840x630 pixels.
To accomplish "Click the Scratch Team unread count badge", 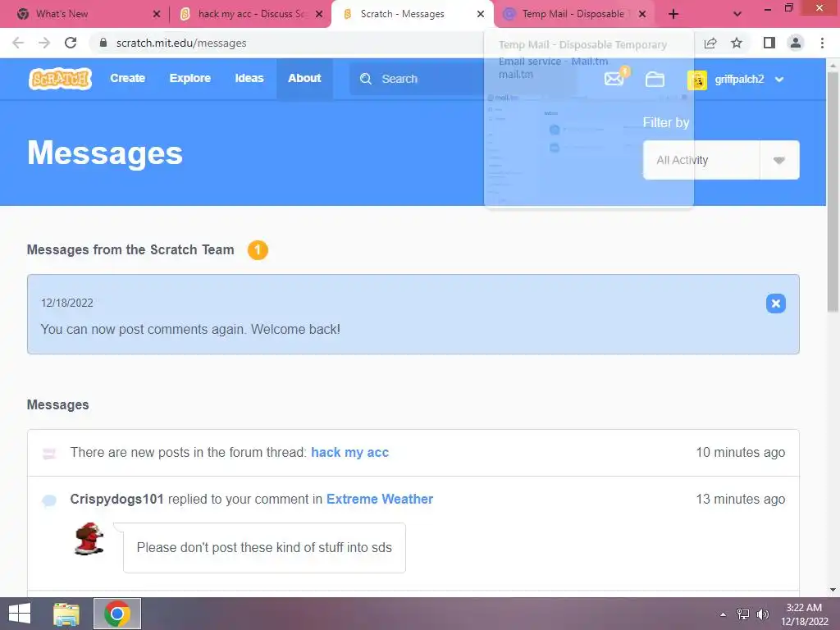I will coord(258,249).
